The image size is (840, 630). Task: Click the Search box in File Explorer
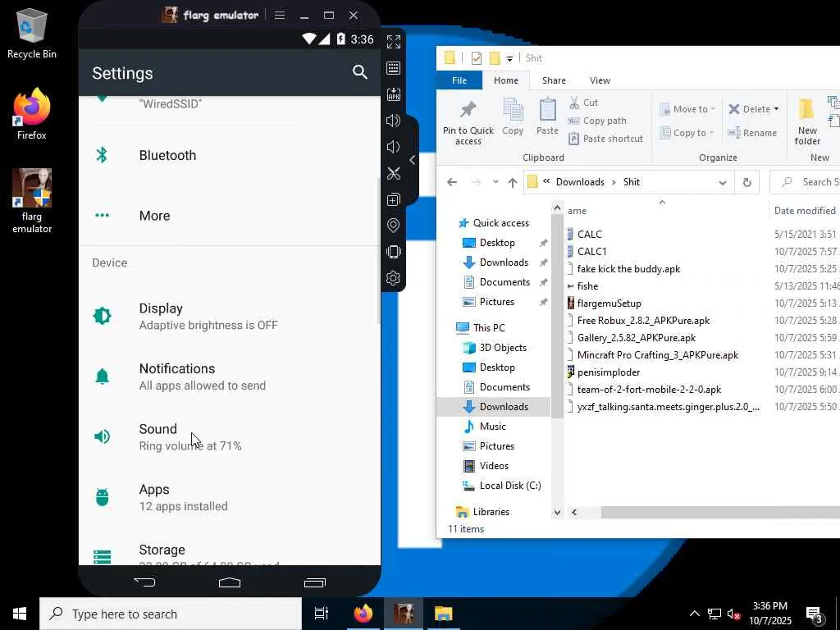pos(805,182)
